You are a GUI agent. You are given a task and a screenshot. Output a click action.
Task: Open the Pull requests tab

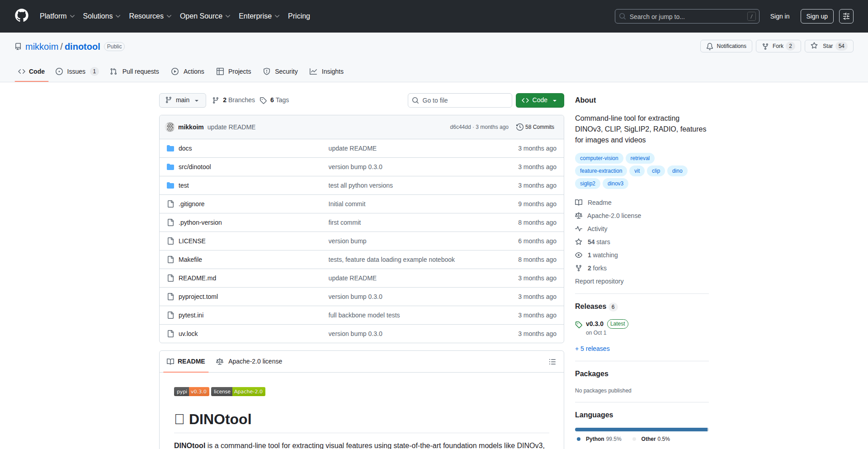[135, 71]
